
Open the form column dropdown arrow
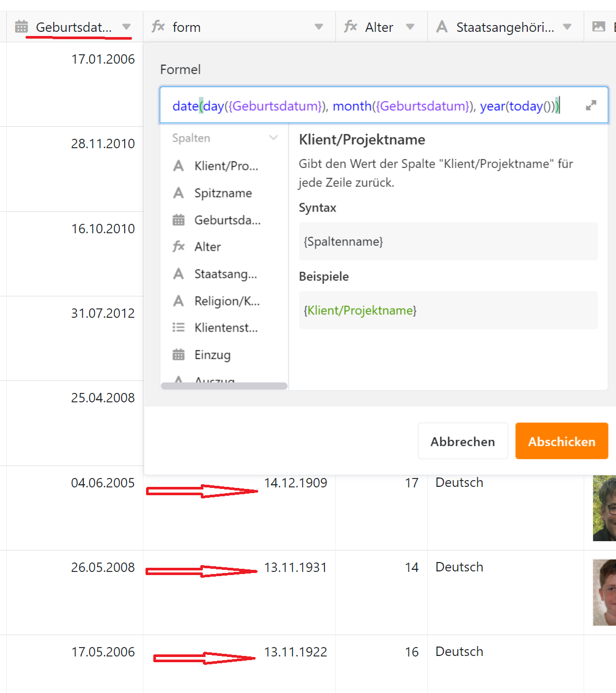tap(319, 27)
